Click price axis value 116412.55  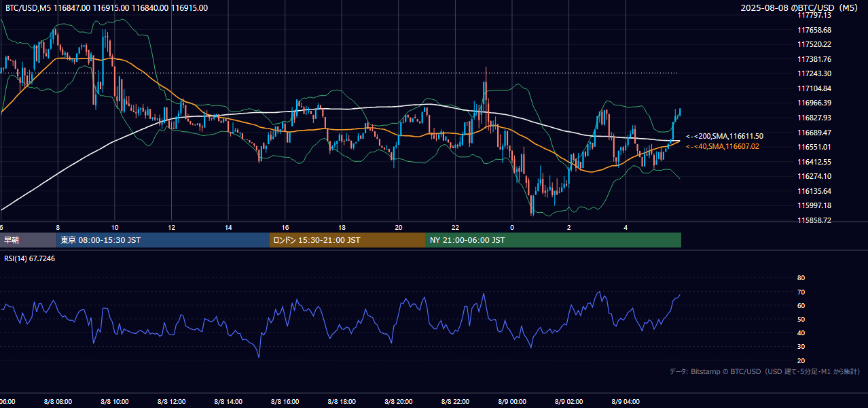[814, 162]
